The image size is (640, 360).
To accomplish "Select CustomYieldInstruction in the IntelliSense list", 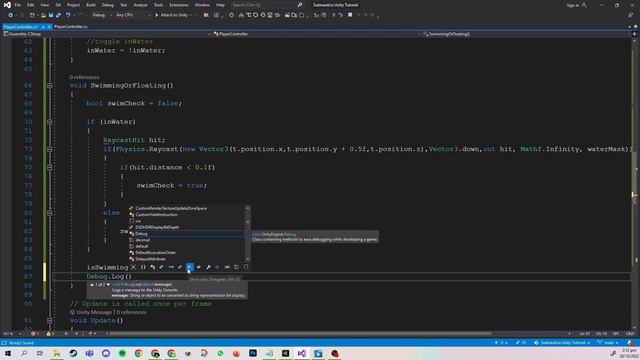I will pyautogui.click(x=186, y=215).
